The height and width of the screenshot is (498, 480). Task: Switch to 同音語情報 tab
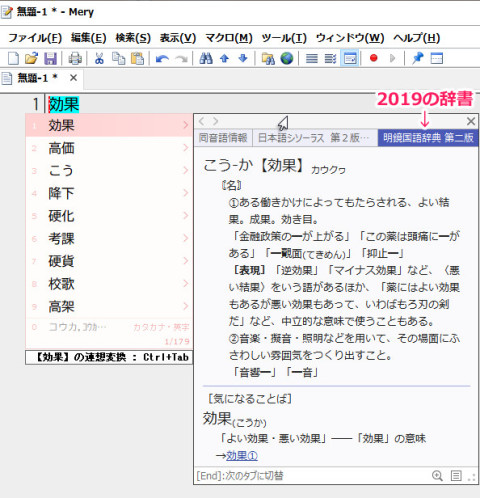223,138
